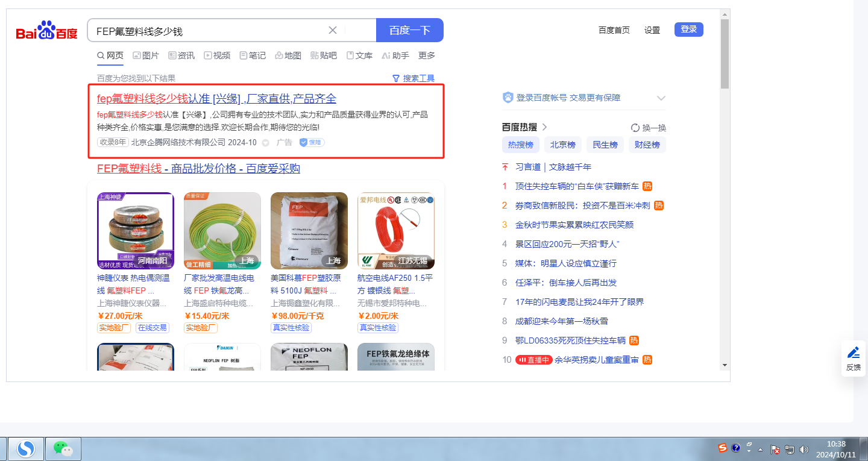Screen dimensions: 868x461
Task: Open the 美国科慕FEP塑胶原料 product title
Action: point(306,284)
